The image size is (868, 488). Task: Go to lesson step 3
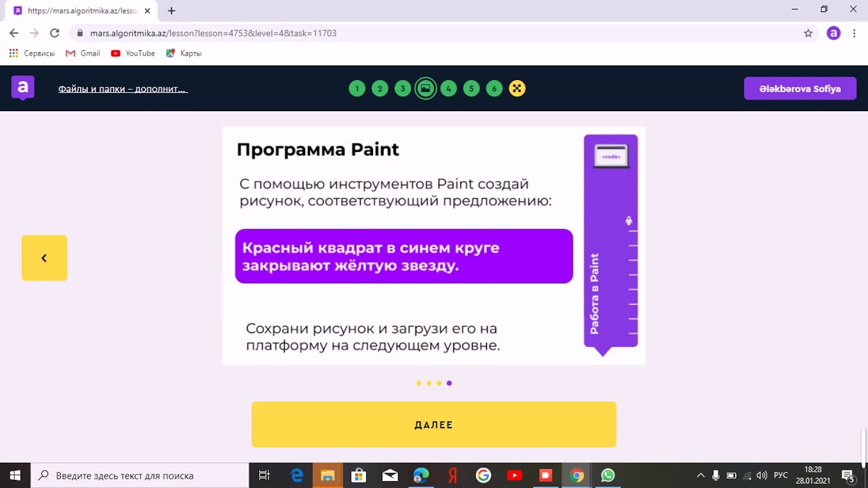tap(403, 89)
